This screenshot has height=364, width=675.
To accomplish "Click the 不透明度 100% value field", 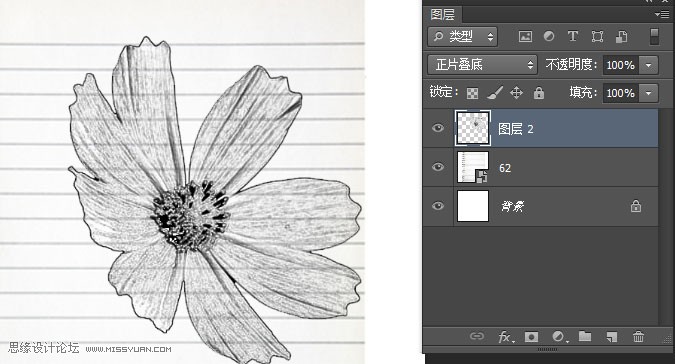I will (621, 65).
